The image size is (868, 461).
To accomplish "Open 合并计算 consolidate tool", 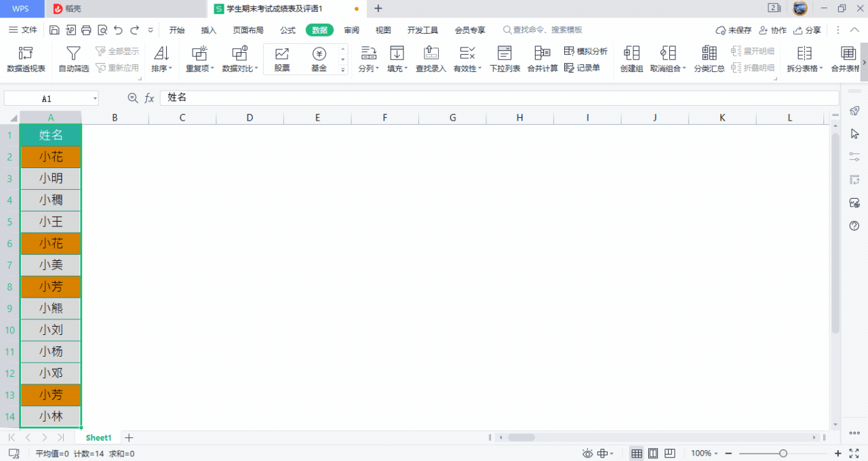I will [542, 60].
